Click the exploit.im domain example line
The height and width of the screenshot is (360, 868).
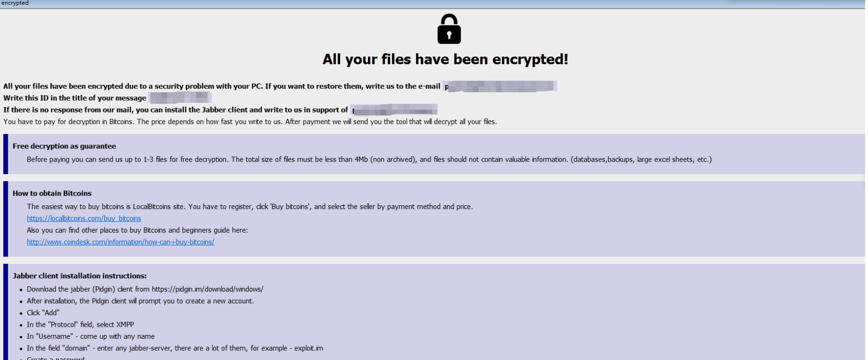pyautogui.click(x=175, y=348)
